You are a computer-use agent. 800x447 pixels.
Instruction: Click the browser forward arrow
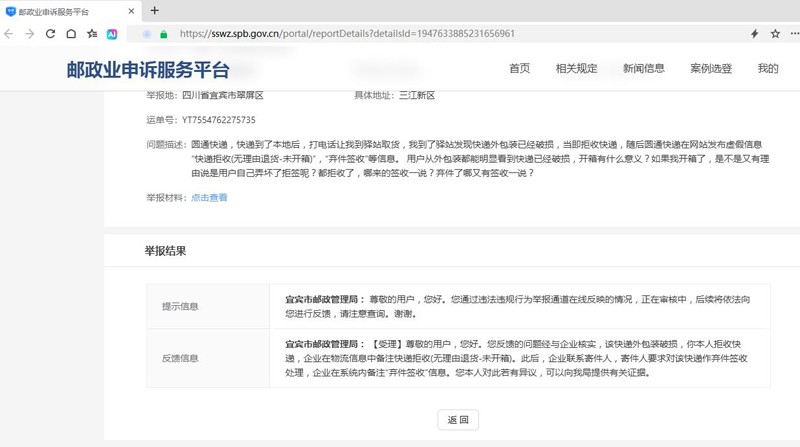pyautogui.click(x=29, y=33)
